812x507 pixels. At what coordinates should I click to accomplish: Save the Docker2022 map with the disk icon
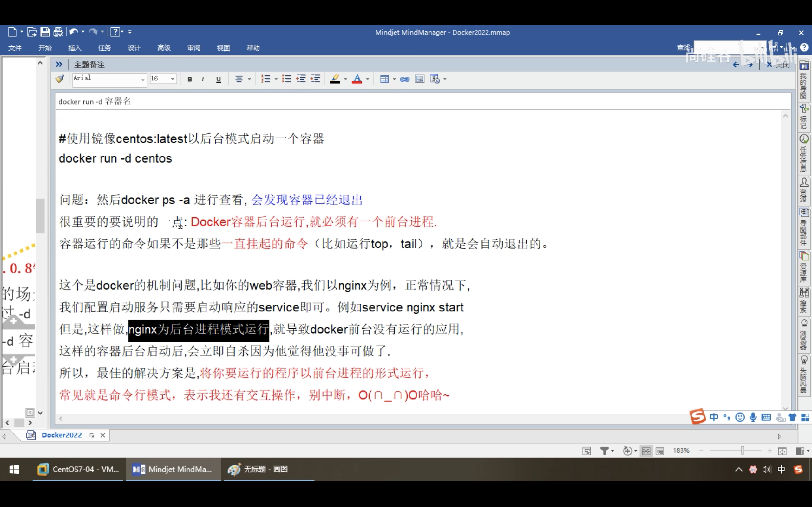[45, 32]
